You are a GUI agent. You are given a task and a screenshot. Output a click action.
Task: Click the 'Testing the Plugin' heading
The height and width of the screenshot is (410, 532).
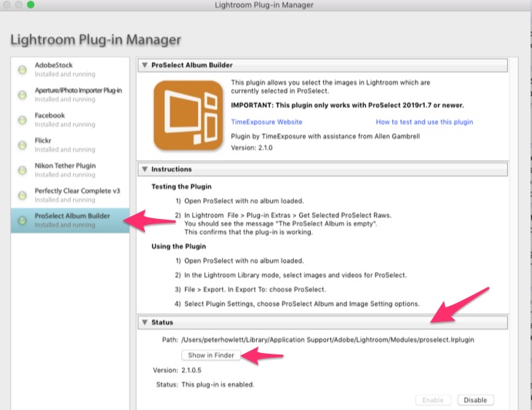click(x=181, y=187)
